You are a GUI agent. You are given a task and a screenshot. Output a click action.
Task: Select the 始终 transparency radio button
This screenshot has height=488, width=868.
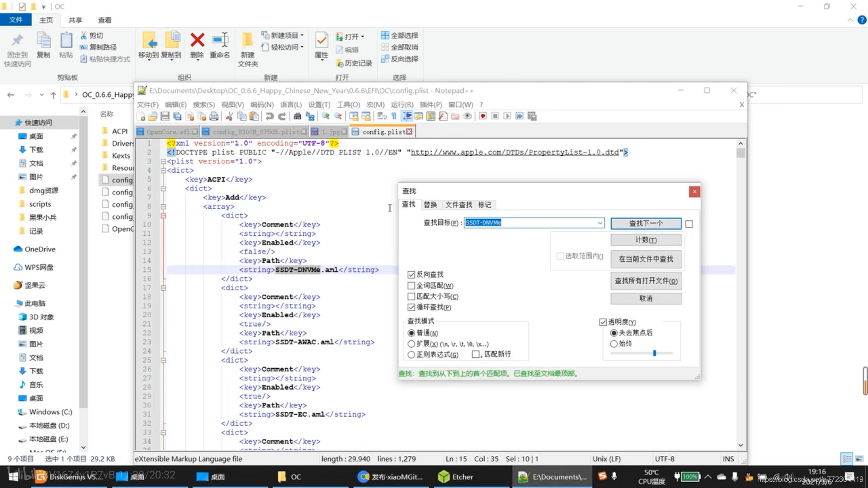[x=613, y=344]
